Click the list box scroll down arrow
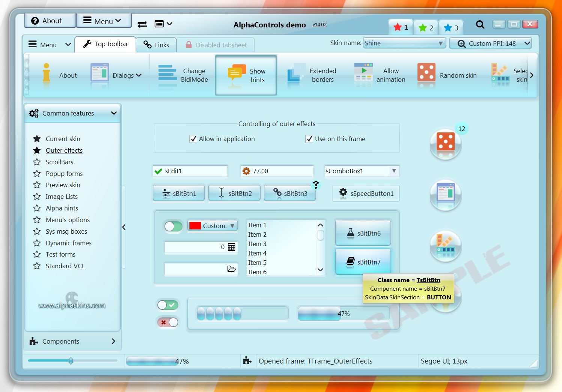The width and height of the screenshot is (562, 392). point(320,270)
